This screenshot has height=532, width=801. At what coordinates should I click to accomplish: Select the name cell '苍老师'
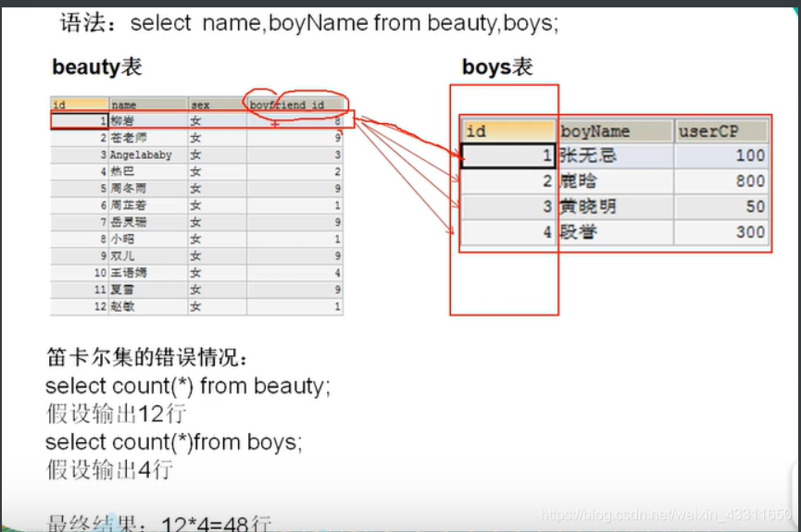148,138
